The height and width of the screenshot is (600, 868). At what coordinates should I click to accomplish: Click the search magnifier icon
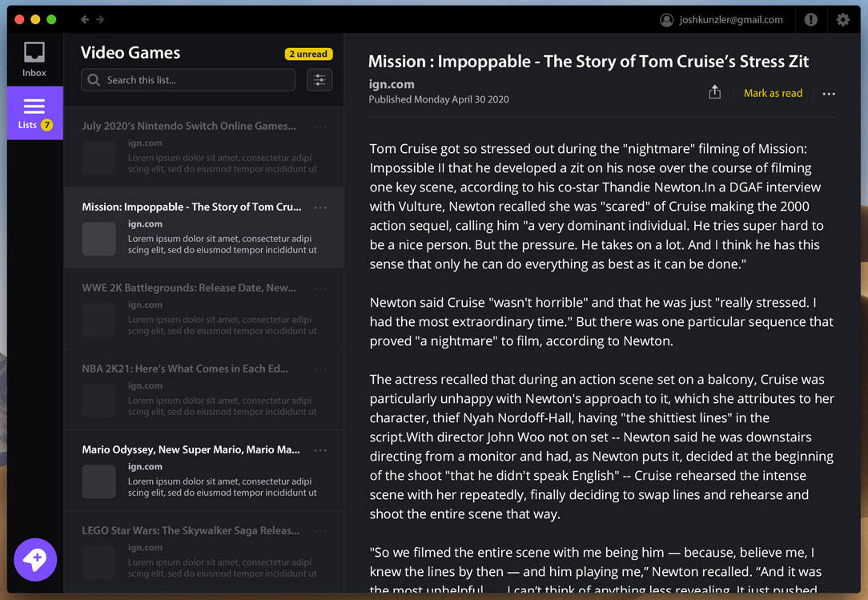pos(94,80)
